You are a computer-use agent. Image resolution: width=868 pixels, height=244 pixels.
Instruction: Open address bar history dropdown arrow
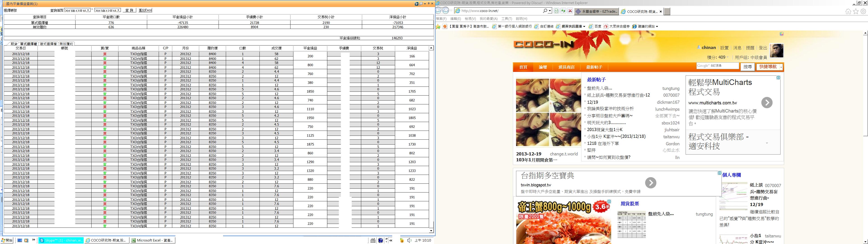[550, 11]
